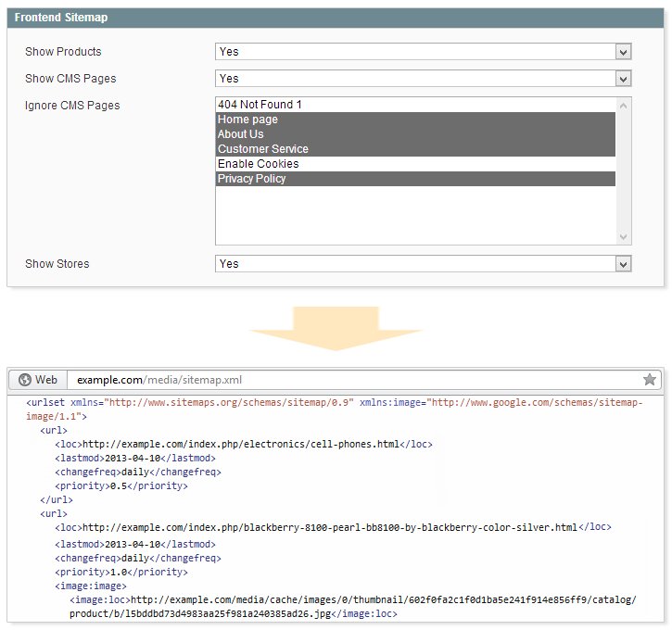Click the list box scroll up arrow
This screenshot has width=672, height=630.
[x=623, y=106]
